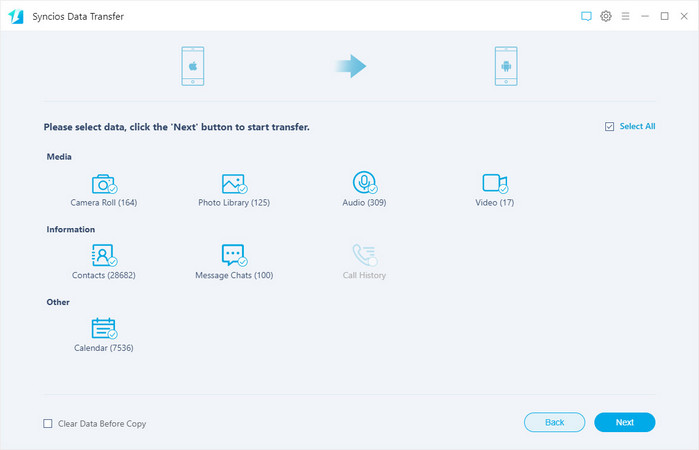The height and width of the screenshot is (450, 699).
Task: Click the Select All label
Action: click(637, 126)
